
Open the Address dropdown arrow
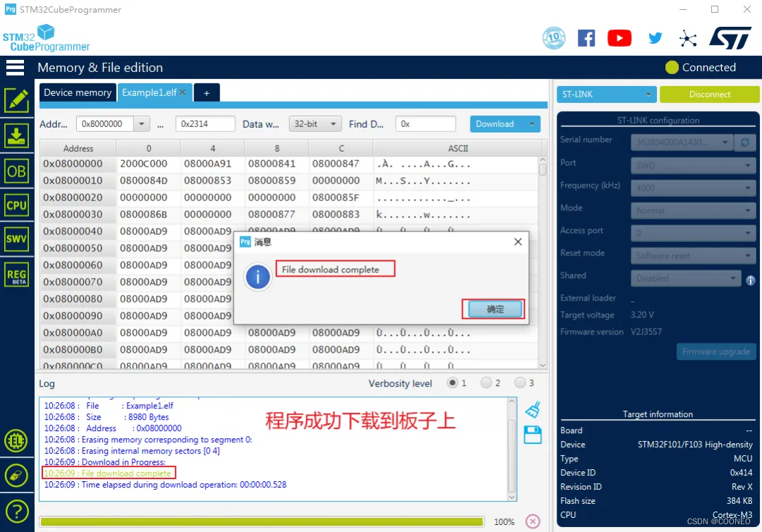141,124
